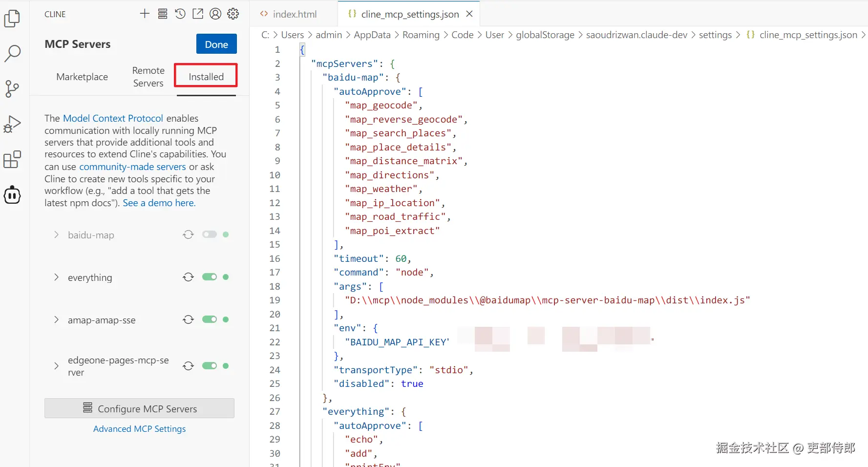
Task: Open the Advanced MCP Settings link
Action: pos(139,429)
